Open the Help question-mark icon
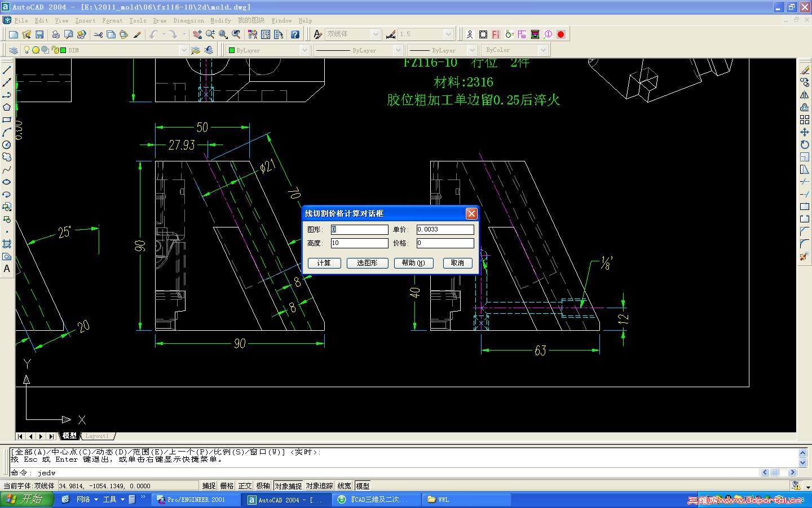812x508 pixels. 295,34
